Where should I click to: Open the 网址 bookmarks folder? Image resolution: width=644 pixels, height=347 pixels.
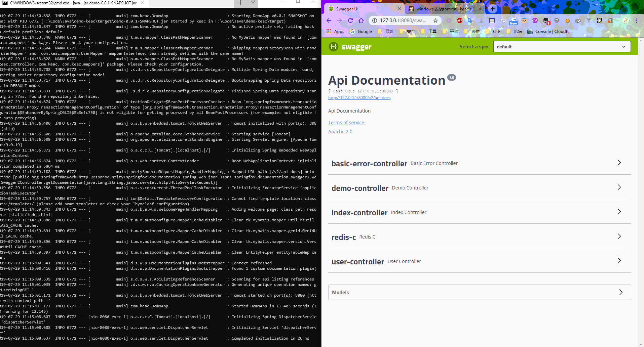coord(386,31)
